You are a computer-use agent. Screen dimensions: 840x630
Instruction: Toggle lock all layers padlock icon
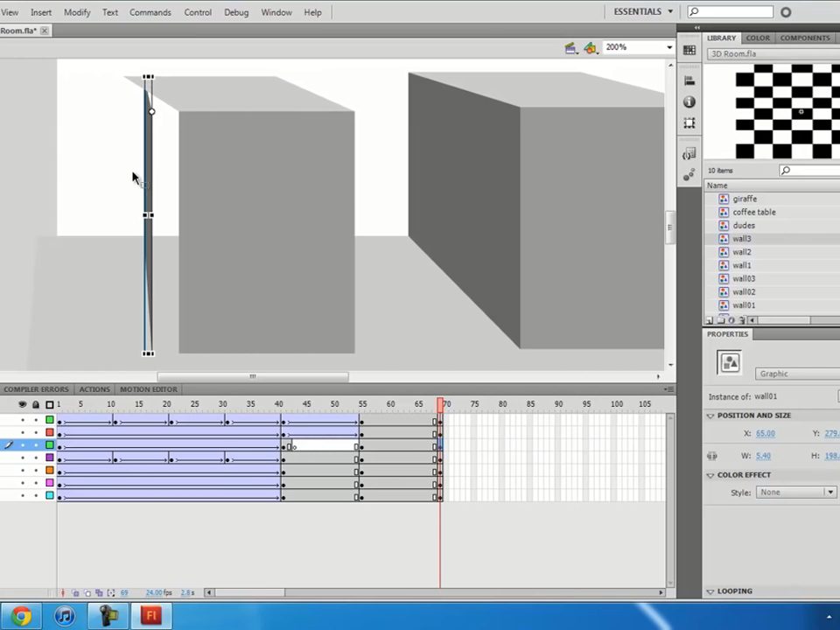click(x=36, y=404)
